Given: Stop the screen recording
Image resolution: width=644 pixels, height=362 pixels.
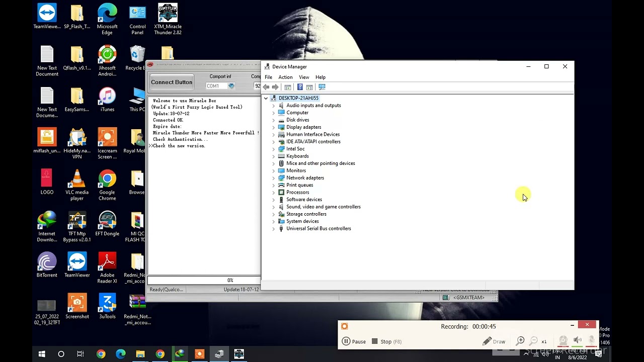Looking at the screenshot, I should coord(386,342).
